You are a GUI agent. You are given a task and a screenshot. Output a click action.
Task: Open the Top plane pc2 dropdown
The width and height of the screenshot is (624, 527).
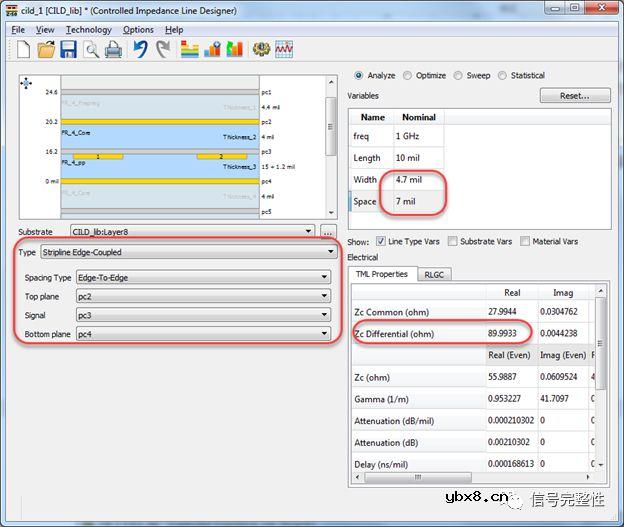[203, 296]
